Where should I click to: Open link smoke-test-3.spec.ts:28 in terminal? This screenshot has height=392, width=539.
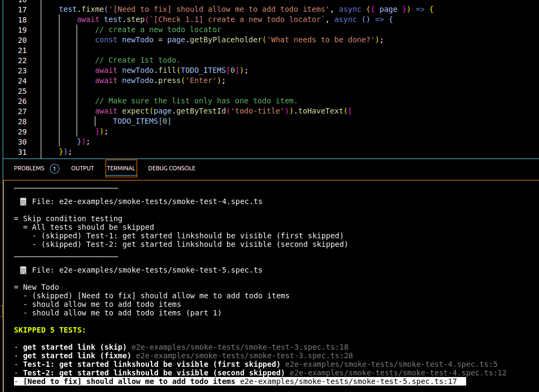[244, 356]
